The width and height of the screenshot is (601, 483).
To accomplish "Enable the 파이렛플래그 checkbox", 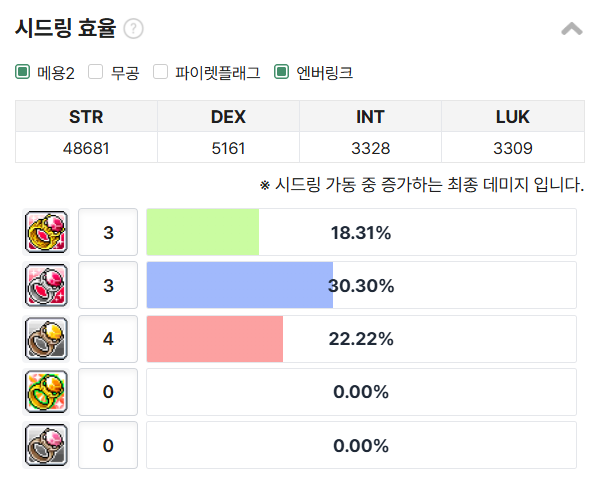I will coord(160,72).
